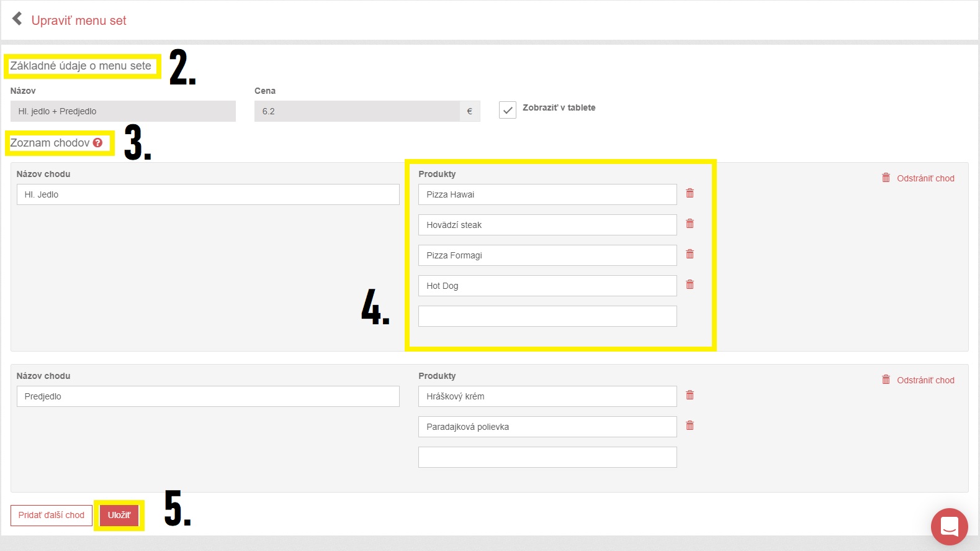Click the Hovädzí steak product field
Screen dimensions: 980x551
pos(547,225)
